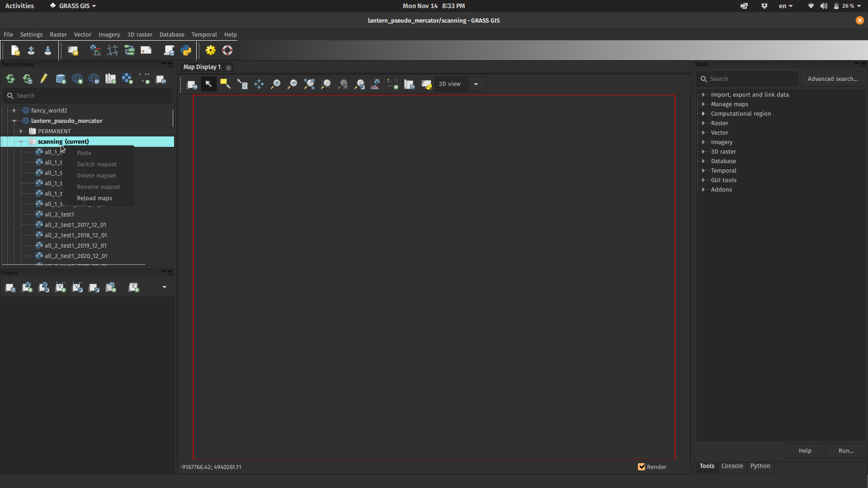The height and width of the screenshot is (488, 868).
Task: Open the Raster Map Calculator tool
Action: (x=95, y=50)
